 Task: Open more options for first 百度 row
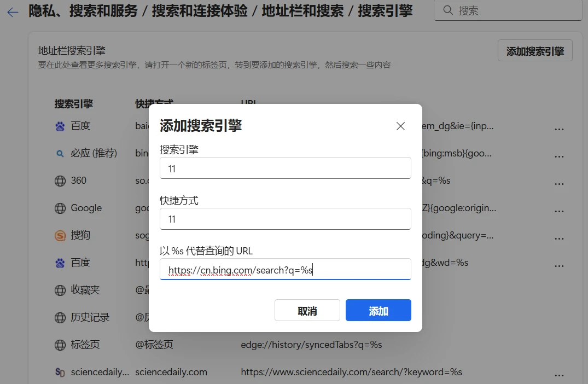pyautogui.click(x=559, y=130)
